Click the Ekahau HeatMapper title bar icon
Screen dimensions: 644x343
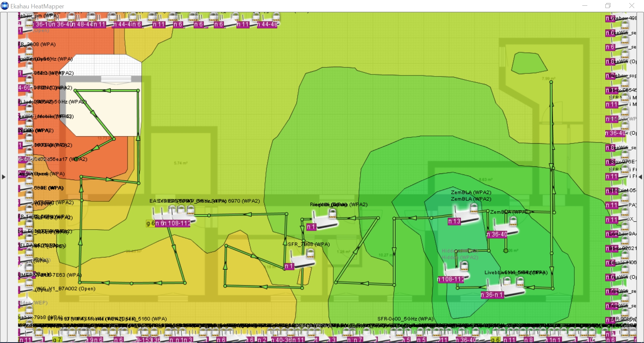click(x=4, y=6)
